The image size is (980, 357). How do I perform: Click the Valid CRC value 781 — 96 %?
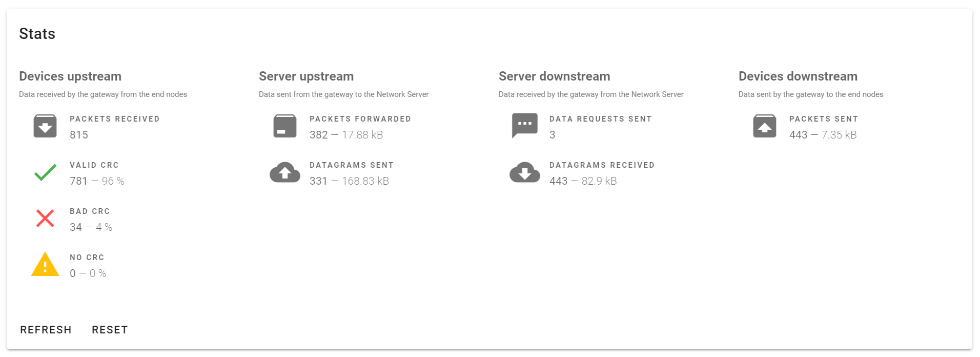click(97, 181)
